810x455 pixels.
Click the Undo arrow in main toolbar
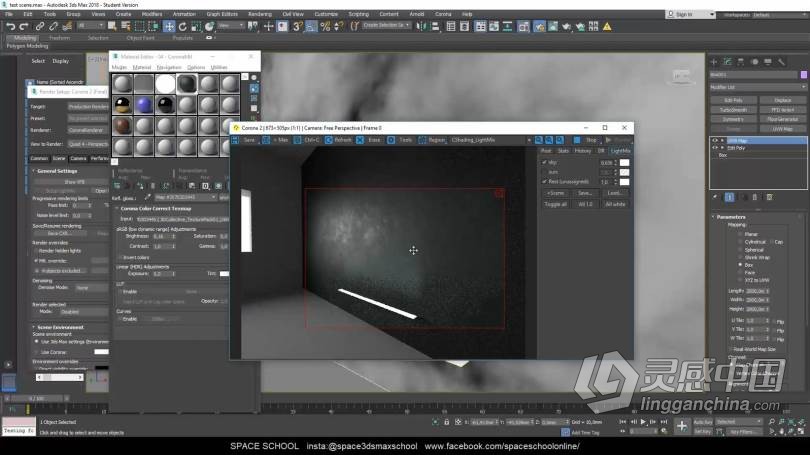coord(10,26)
